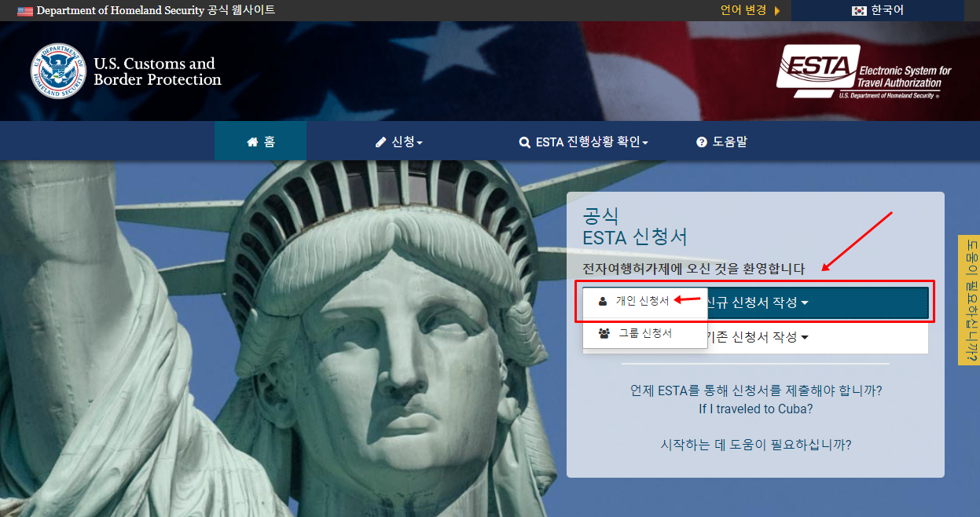Image resolution: width=980 pixels, height=517 pixels.
Task: Select 개인 신청서 from the dropdown
Action: (644, 301)
